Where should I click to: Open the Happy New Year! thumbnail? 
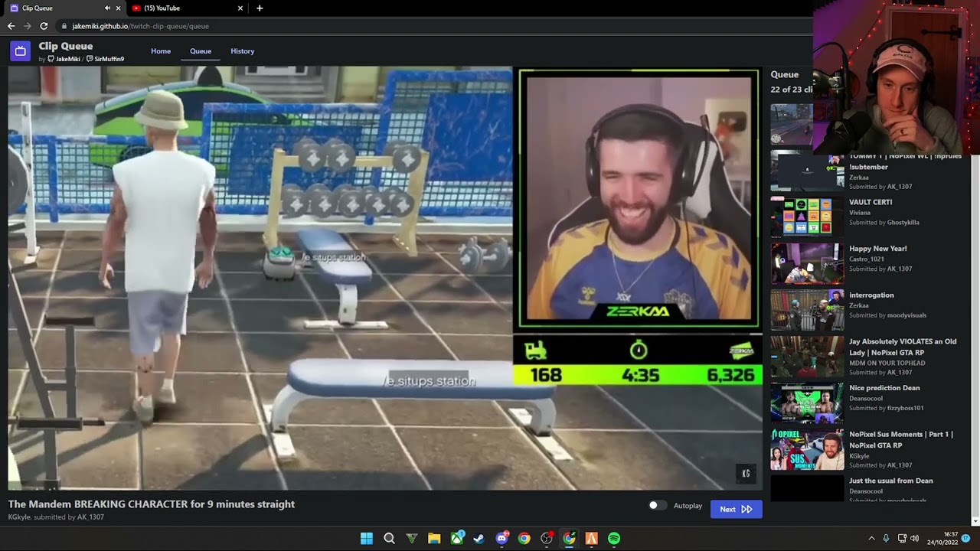click(807, 263)
